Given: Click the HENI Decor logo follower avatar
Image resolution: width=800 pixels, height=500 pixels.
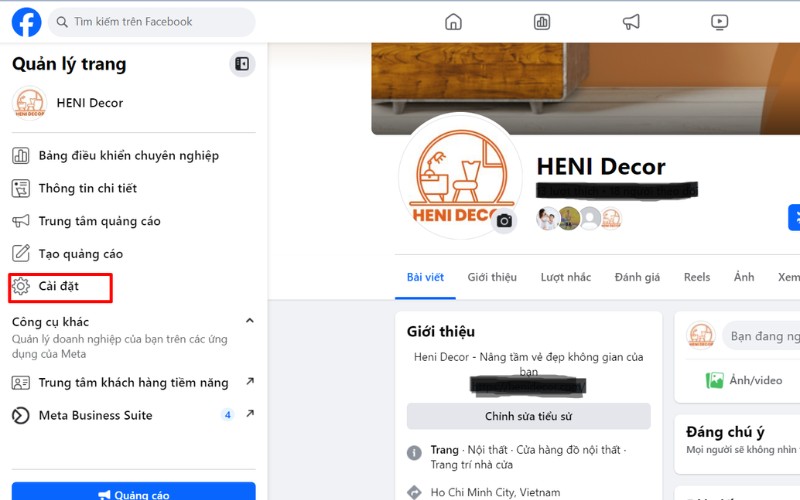Looking at the screenshot, I should [611, 219].
